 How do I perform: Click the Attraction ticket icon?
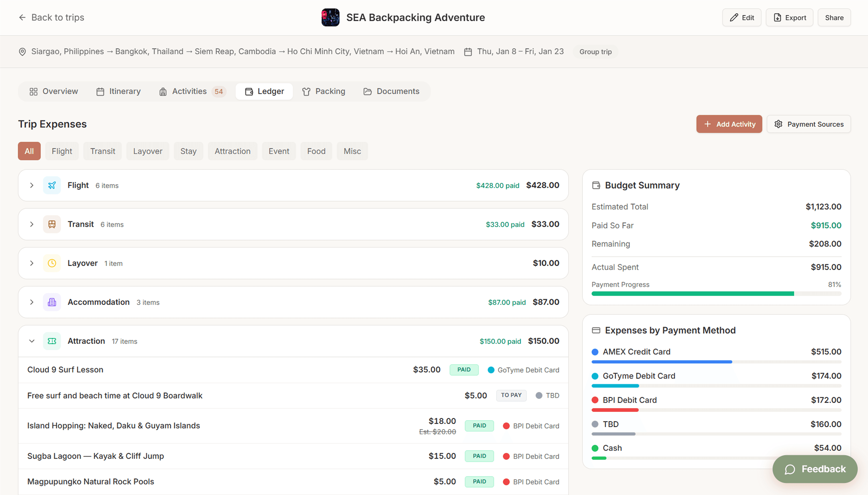(x=52, y=341)
